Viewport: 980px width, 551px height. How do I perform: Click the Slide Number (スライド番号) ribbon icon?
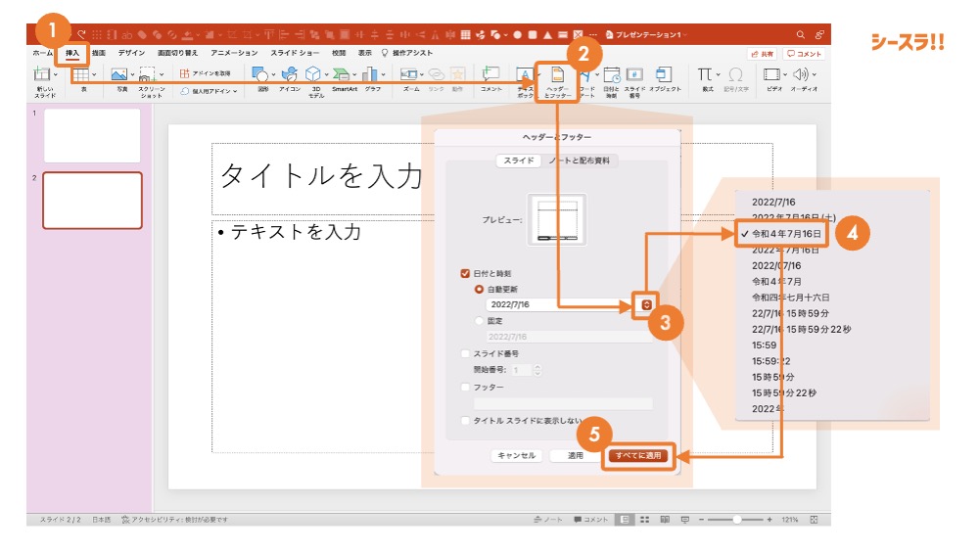[x=634, y=75]
